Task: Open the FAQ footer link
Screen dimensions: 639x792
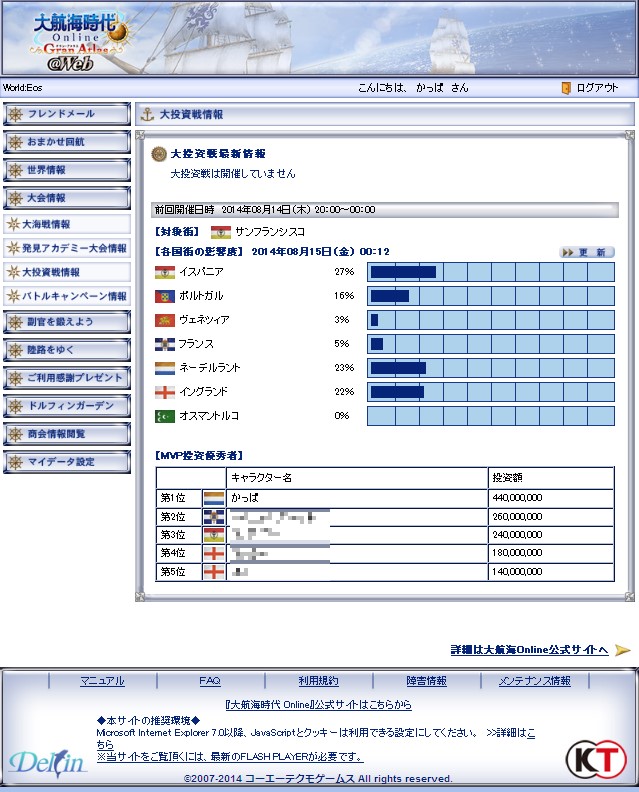Action: pos(210,681)
